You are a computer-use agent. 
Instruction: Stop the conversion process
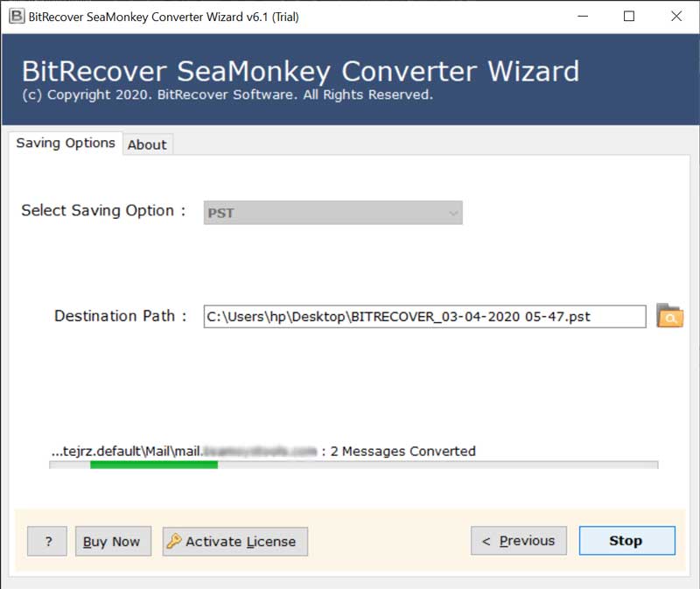pyautogui.click(x=626, y=540)
